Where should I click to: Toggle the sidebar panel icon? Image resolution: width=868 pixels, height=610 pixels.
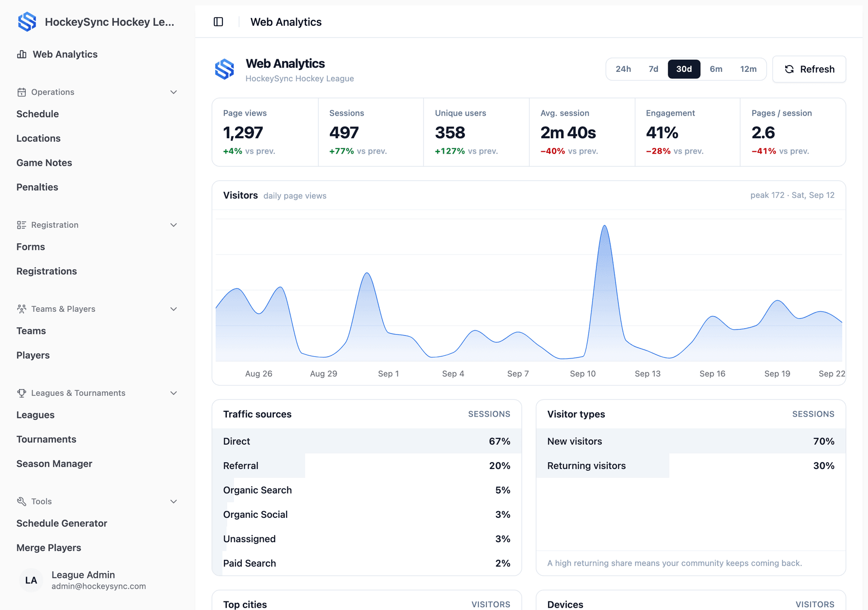(x=218, y=22)
